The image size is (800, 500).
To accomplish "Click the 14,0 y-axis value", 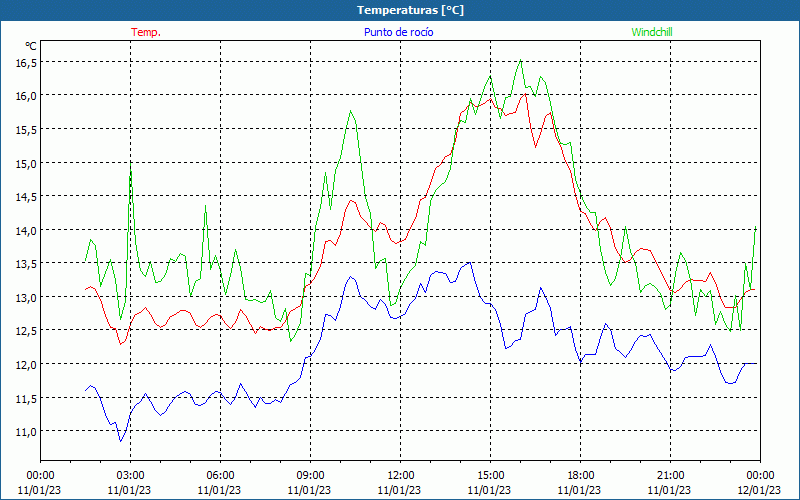I will (x=26, y=230).
